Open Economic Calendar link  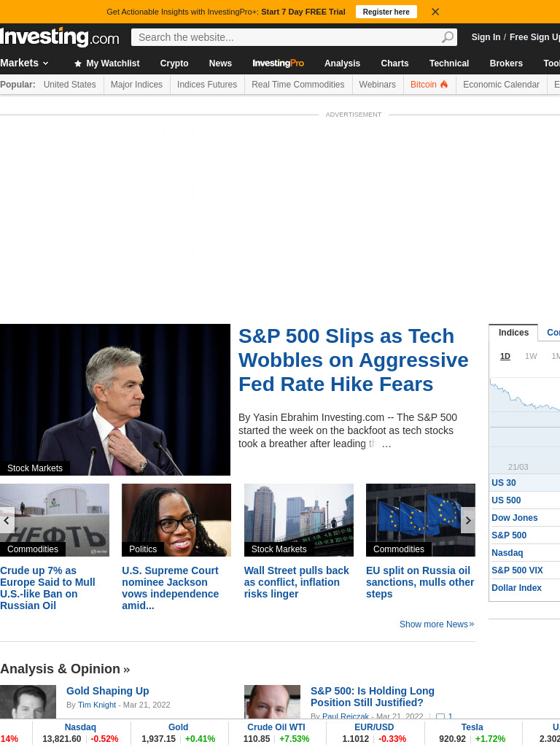pyautogui.click(x=502, y=85)
